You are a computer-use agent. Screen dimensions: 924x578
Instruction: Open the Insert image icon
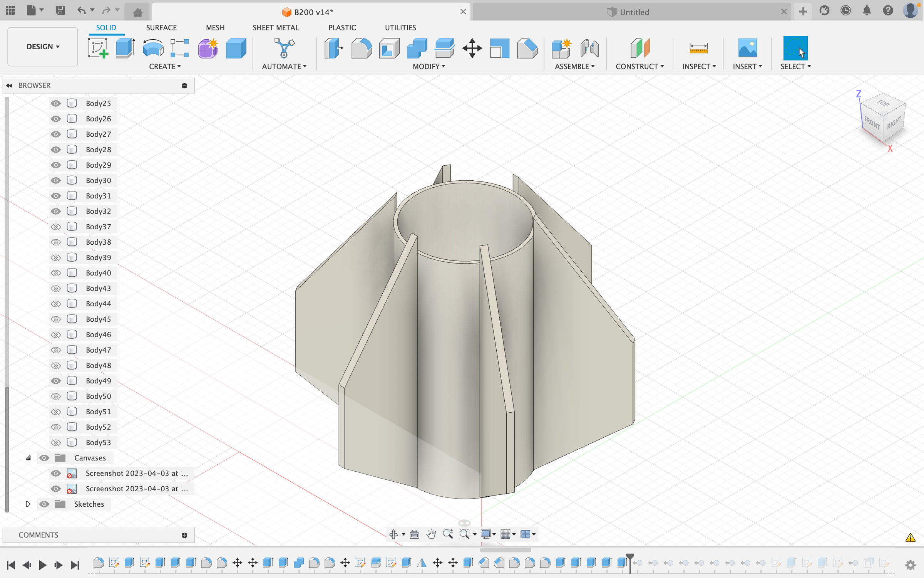(x=747, y=49)
